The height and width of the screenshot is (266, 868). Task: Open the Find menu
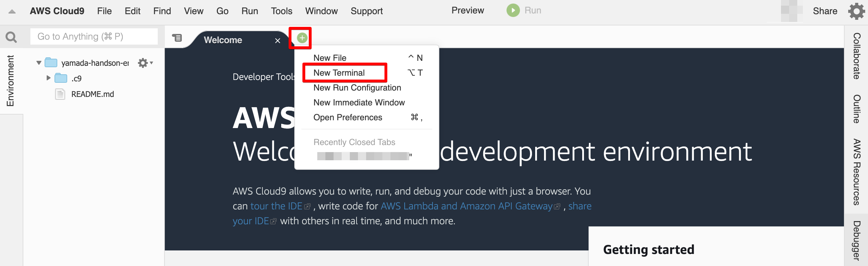click(162, 11)
